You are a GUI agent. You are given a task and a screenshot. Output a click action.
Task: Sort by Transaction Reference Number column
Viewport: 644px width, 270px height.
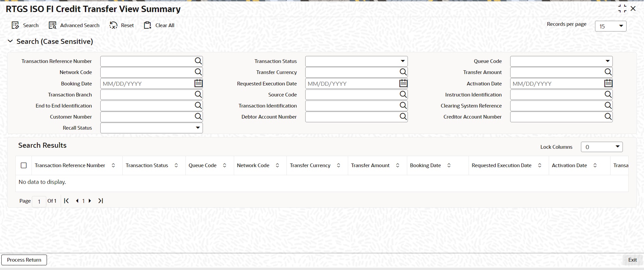113,165
